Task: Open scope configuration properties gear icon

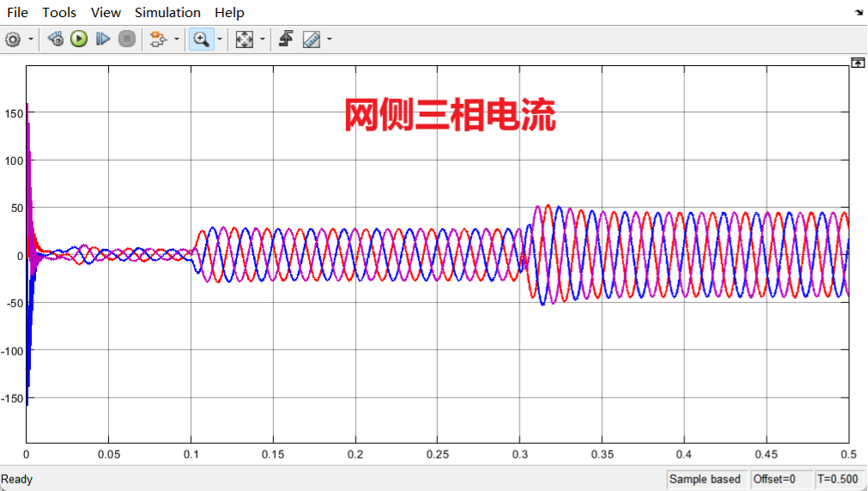Action: 13,39
